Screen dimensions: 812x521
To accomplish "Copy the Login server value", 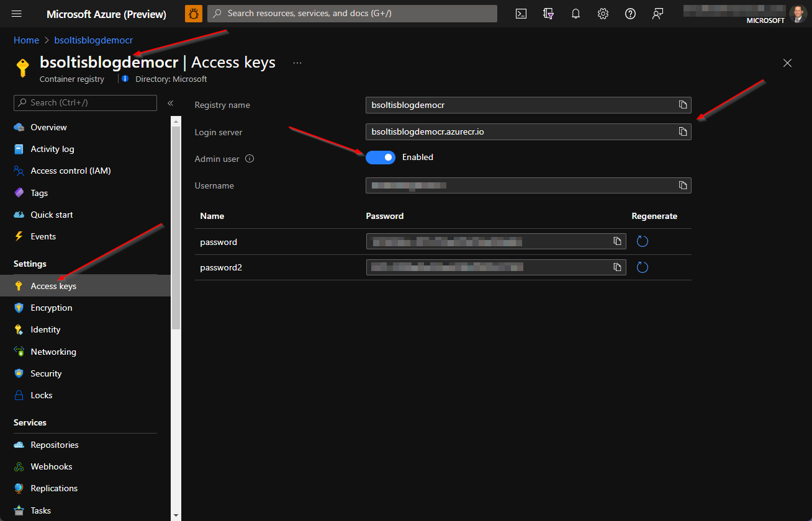I will (682, 131).
